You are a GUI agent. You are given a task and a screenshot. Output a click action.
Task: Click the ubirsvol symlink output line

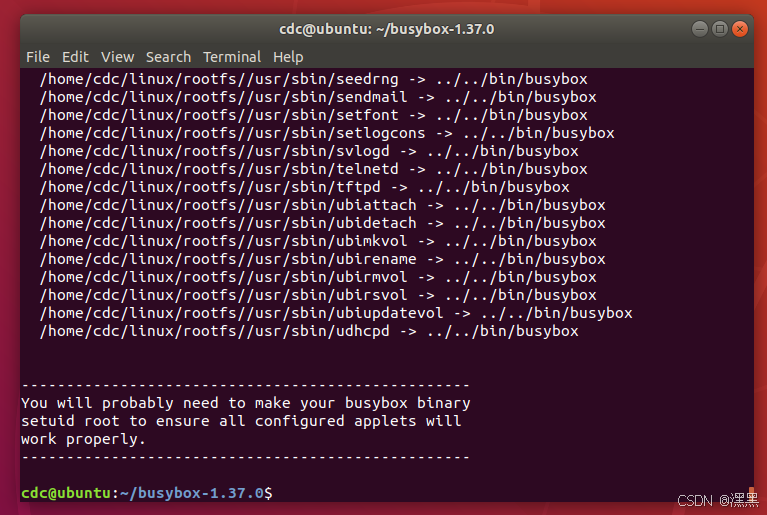pyautogui.click(x=318, y=295)
